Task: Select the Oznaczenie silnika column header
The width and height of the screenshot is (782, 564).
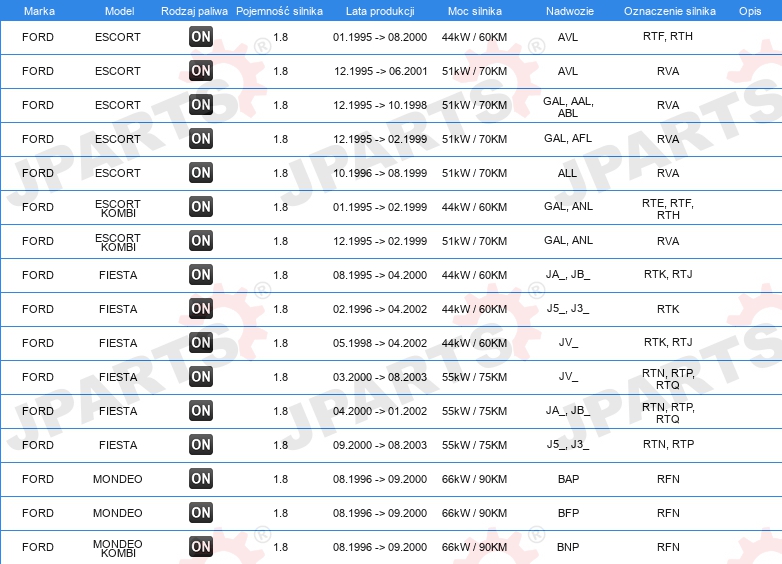Action: click(x=670, y=11)
